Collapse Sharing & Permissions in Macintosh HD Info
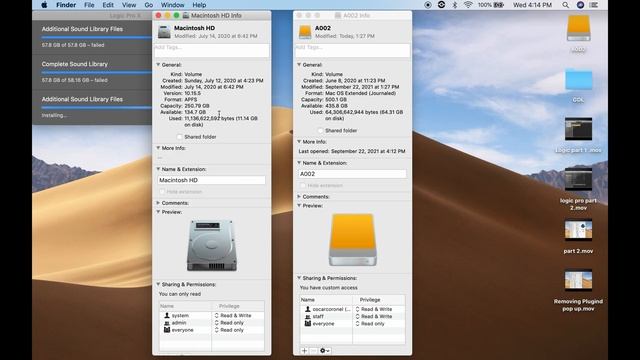Image resolution: width=640 pixels, height=360 pixels. pyautogui.click(x=158, y=284)
